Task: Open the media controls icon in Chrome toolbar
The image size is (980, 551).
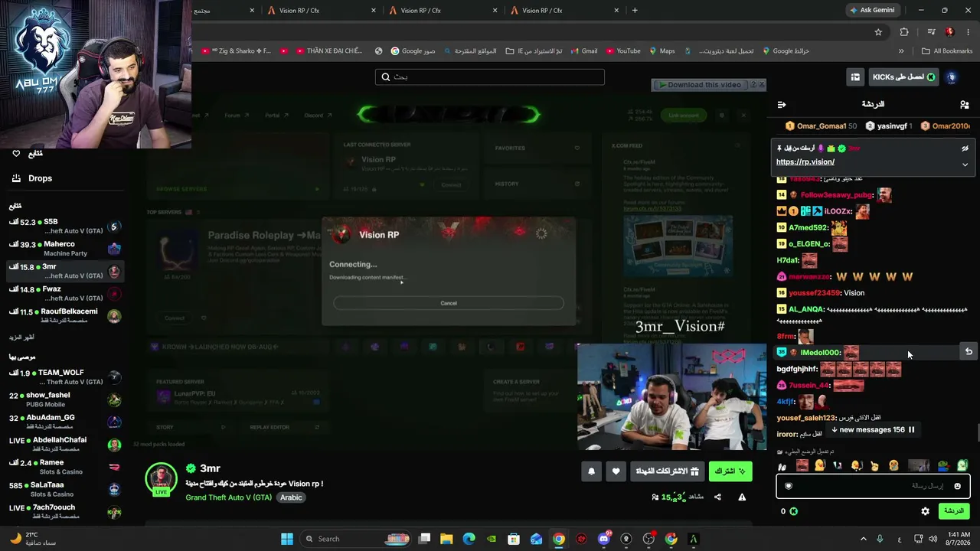Action: click(931, 32)
